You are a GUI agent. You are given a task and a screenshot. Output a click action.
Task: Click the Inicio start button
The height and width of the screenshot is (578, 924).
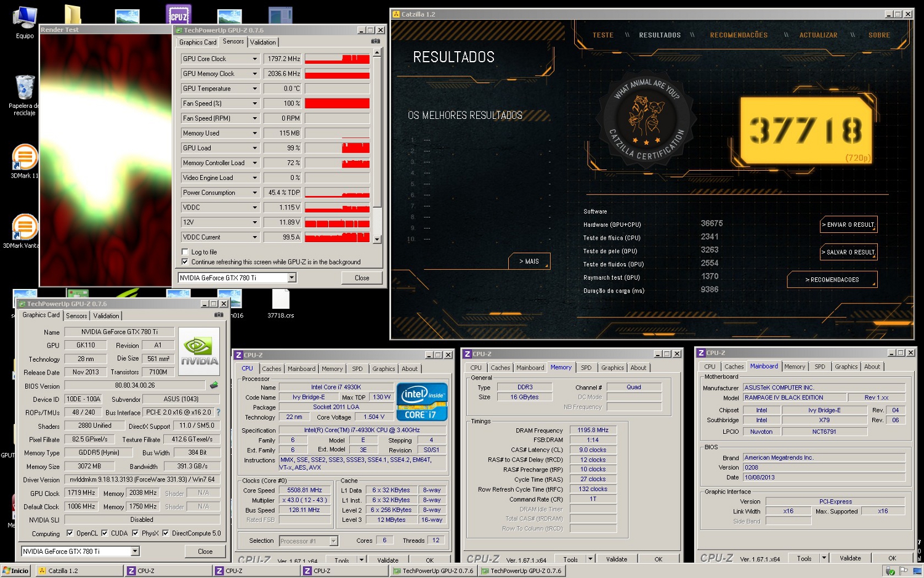click(16, 571)
